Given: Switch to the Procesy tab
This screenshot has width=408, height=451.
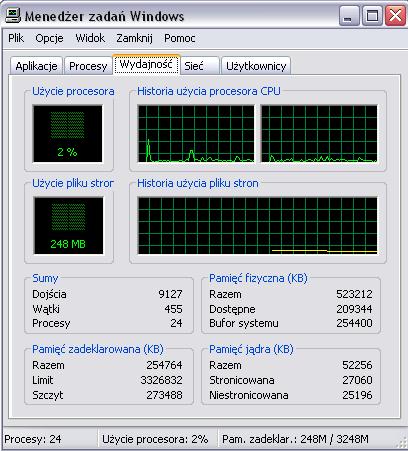Looking at the screenshot, I should click(88, 66).
